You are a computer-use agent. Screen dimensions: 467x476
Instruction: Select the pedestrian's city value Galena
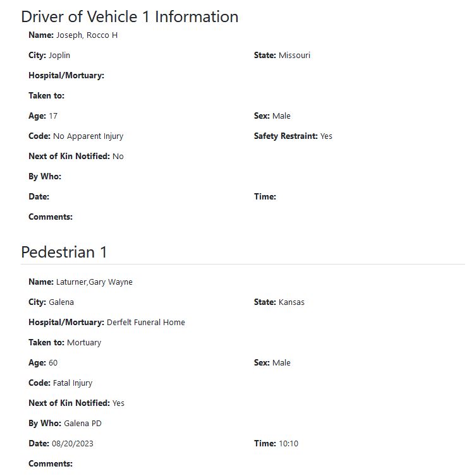click(x=61, y=302)
